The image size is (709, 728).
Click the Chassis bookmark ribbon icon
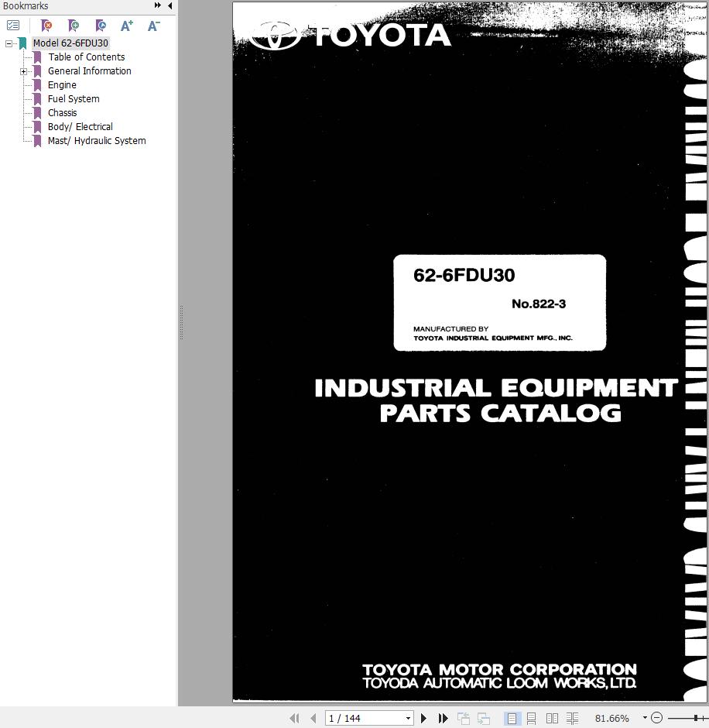coord(38,113)
